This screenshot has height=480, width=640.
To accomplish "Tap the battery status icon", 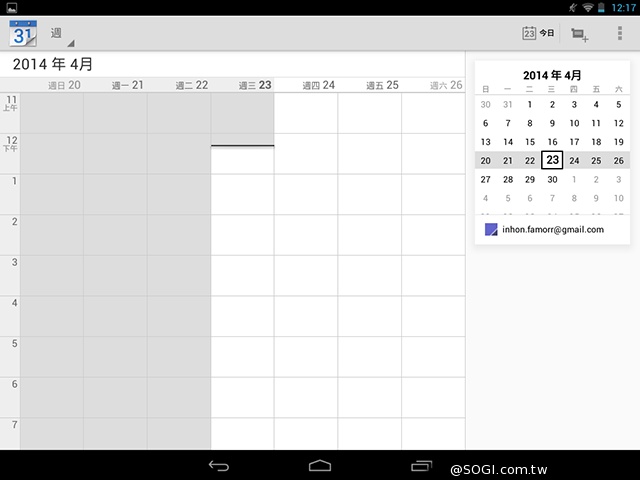I will [601, 7].
